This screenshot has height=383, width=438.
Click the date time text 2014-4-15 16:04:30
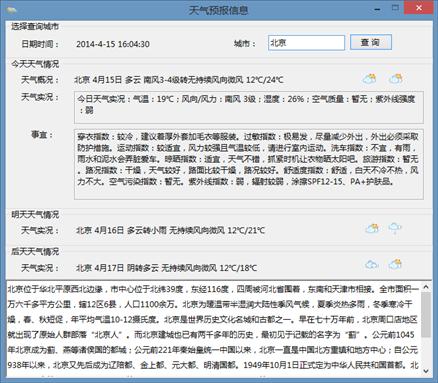(x=113, y=44)
